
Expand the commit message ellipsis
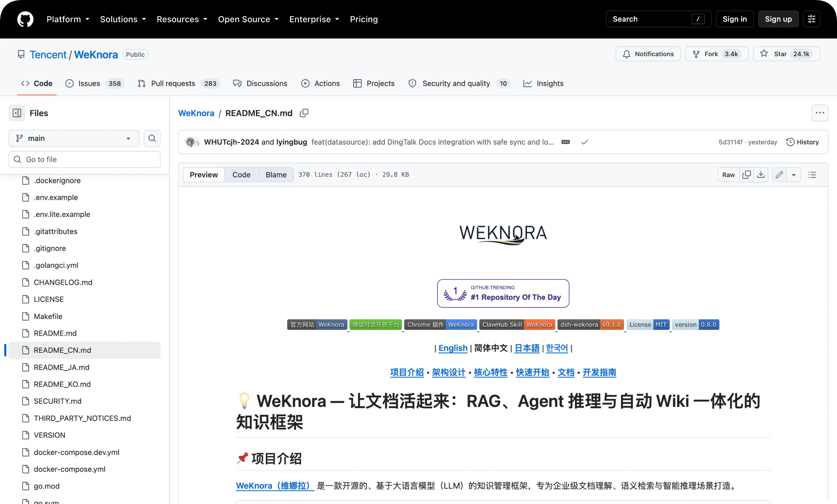[x=566, y=142]
